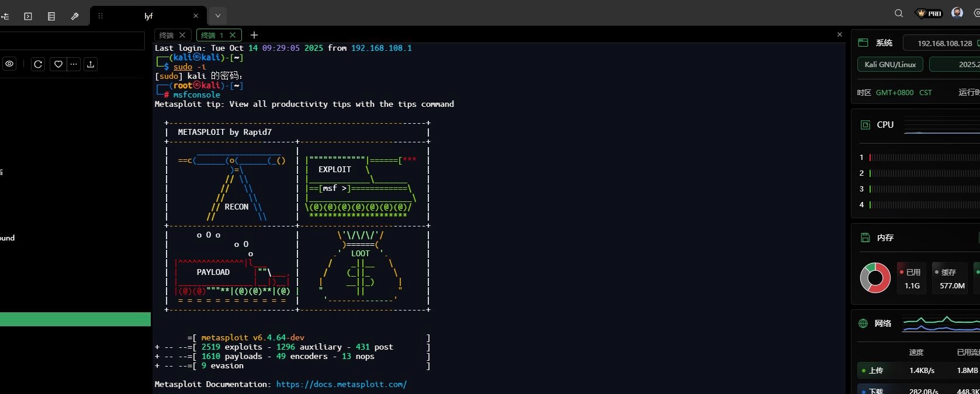
Task: Open the terminal icon in top toolbar
Action: (x=28, y=16)
